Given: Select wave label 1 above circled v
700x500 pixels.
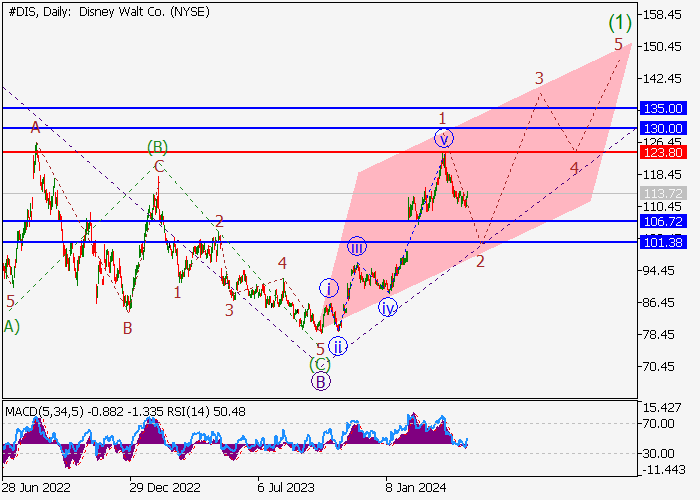Looking at the screenshot, I should [x=442, y=119].
